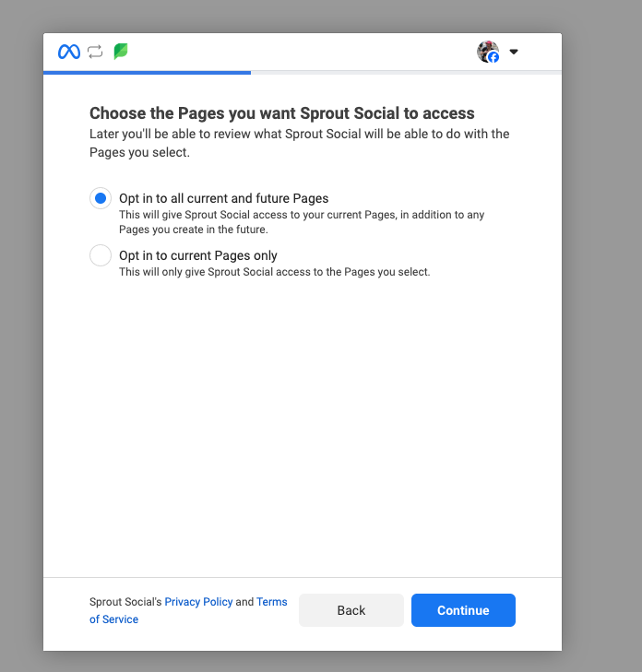
Task: Click the Facebook badge on the avatar
Action: tap(493, 57)
